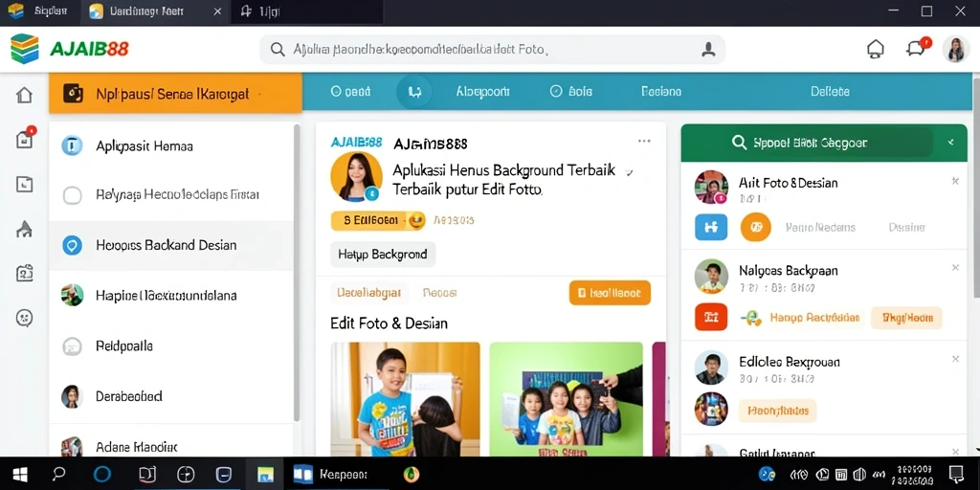
Task: Open the photo of the boy in a blue shirt
Action: (405, 399)
